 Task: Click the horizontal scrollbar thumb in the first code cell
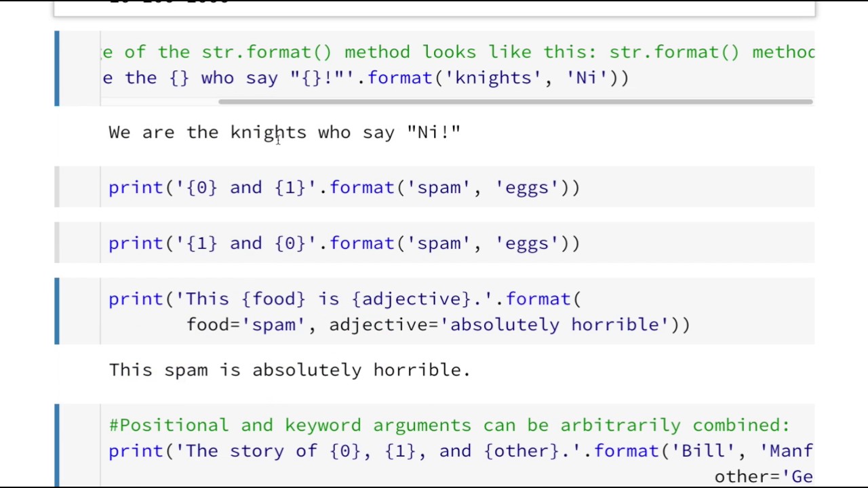(x=515, y=102)
